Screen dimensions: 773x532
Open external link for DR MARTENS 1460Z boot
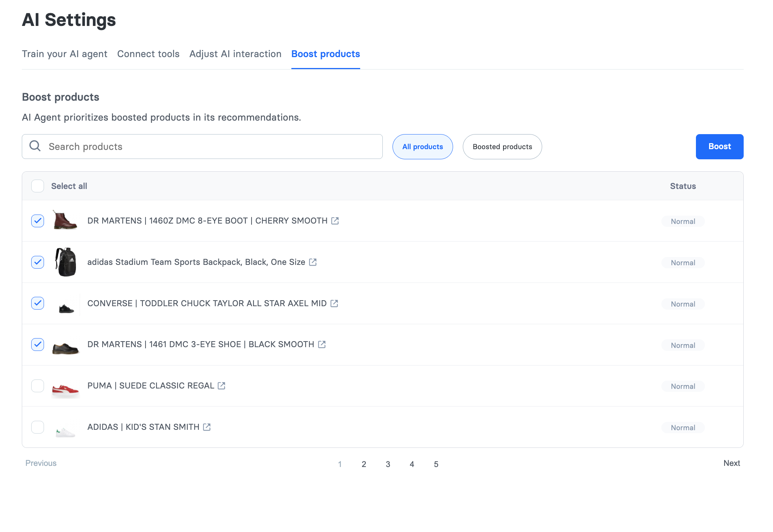click(335, 221)
